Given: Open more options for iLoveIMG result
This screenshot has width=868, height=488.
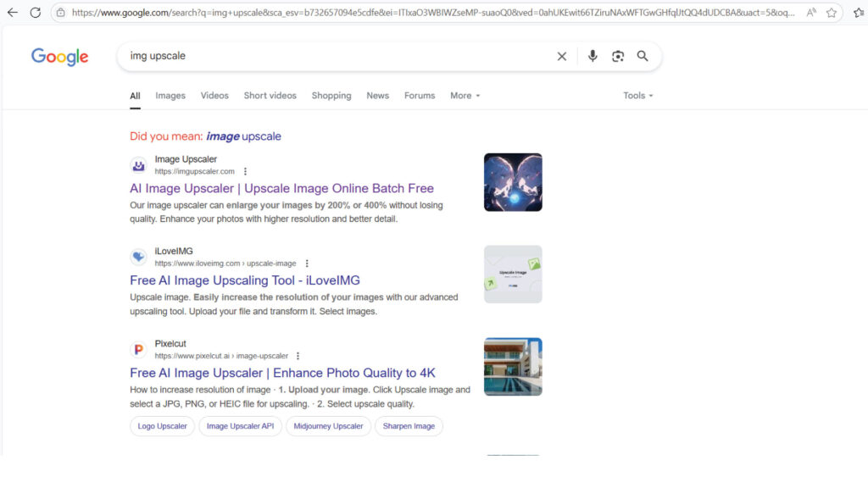Looking at the screenshot, I should (x=307, y=263).
